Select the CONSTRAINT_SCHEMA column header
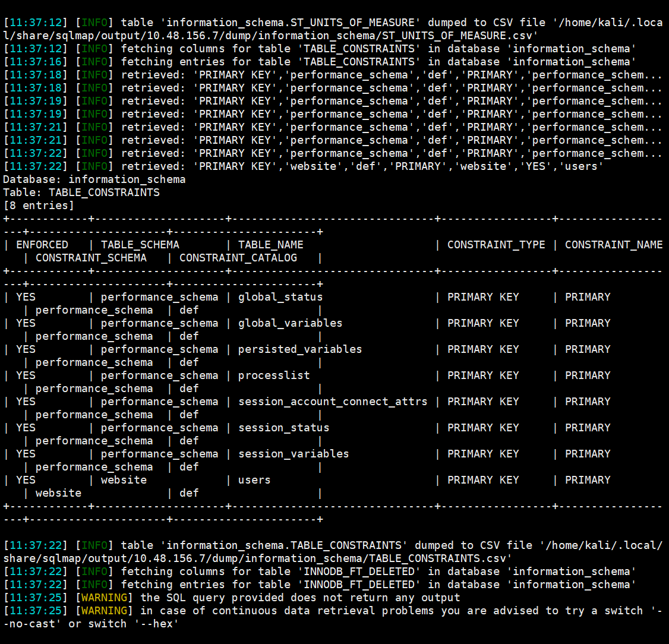 pos(91,258)
